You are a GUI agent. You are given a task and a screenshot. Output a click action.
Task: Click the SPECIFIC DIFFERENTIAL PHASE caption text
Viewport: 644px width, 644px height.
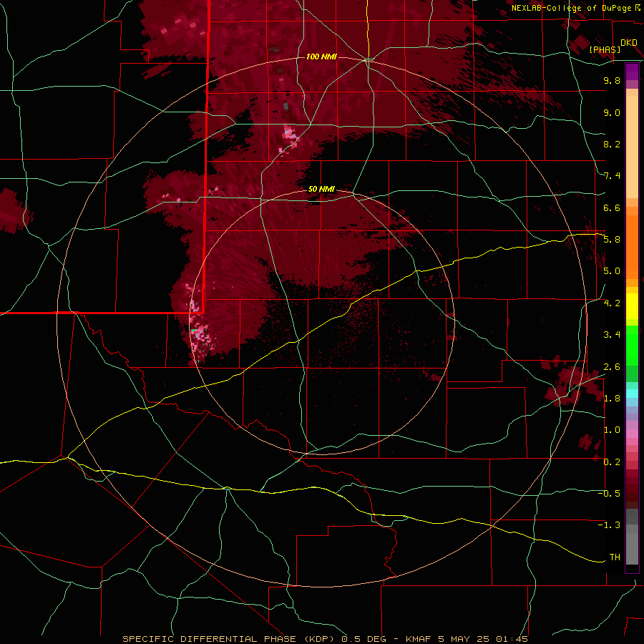[209, 639]
